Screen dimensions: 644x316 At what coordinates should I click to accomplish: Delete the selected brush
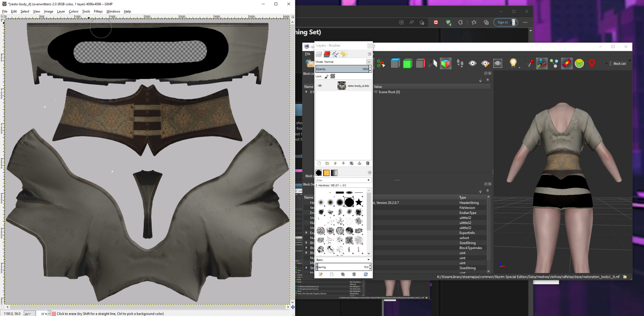(x=354, y=274)
